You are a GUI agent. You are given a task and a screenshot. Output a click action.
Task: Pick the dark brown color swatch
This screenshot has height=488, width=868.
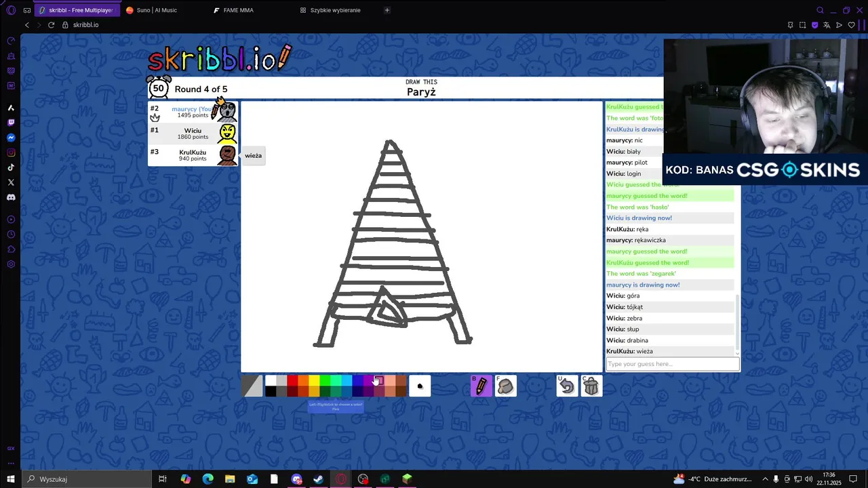pyautogui.click(x=401, y=391)
